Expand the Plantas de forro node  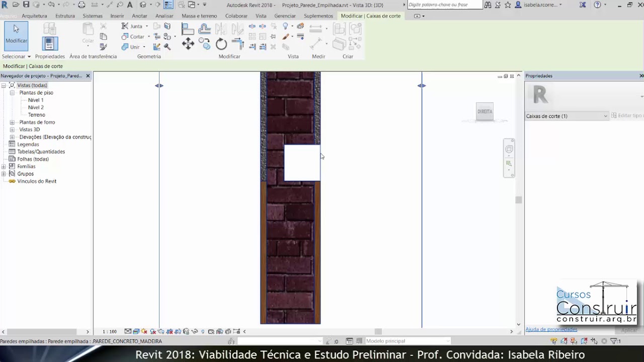click(x=12, y=122)
